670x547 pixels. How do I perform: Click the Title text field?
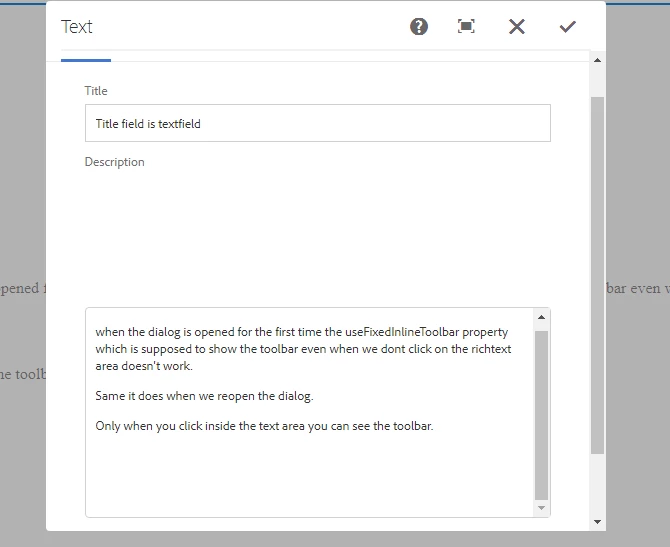(317, 123)
